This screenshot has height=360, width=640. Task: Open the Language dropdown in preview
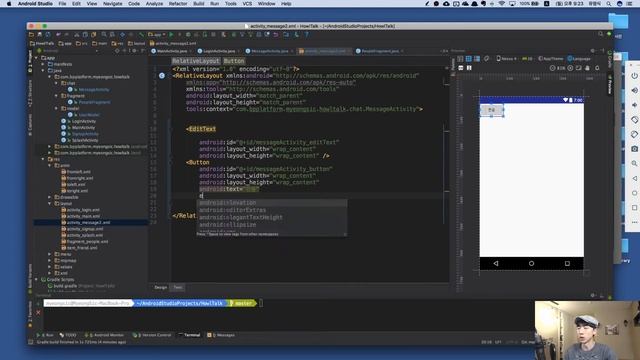click(579, 59)
